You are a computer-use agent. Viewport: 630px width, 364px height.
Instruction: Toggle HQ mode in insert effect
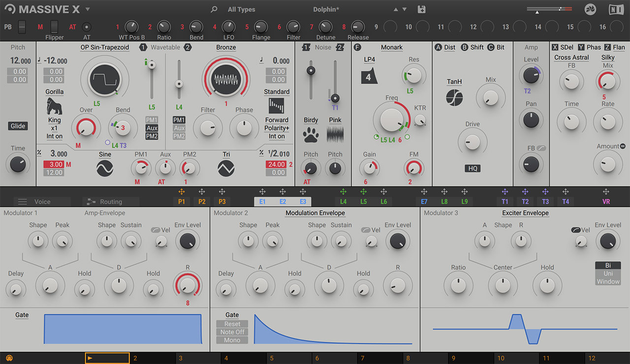[473, 168]
